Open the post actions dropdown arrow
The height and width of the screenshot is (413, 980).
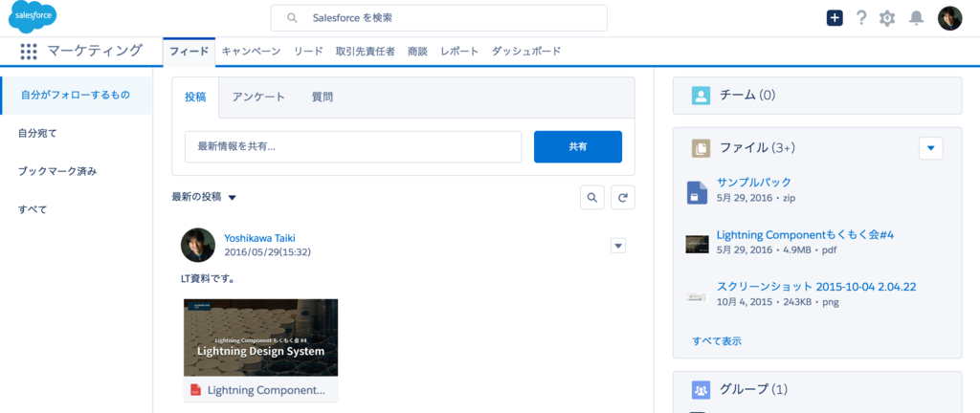tap(618, 246)
